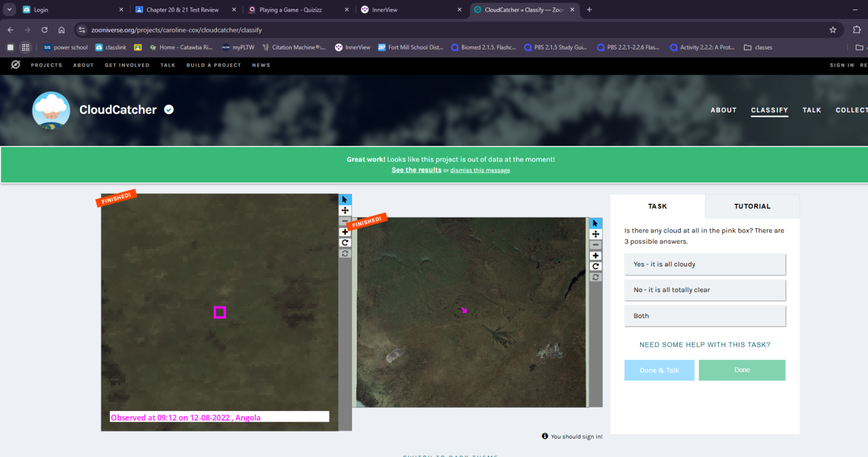
Task: Open the 'classes' bookmarks folder
Action: 757,47
